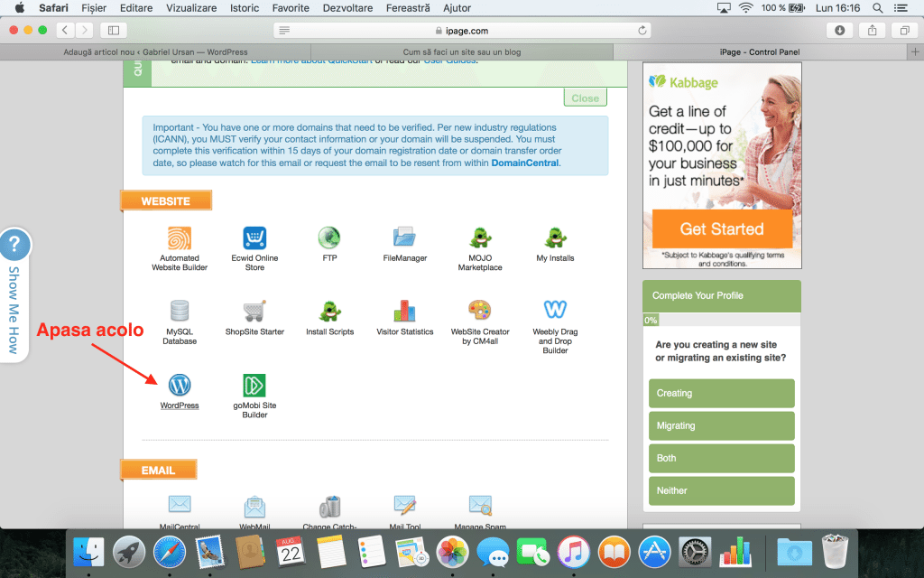Switch to Cum să faci un site tab
The width and height of the screenshot is (924, 578).
pyautogui.click(x=462, y=51)
